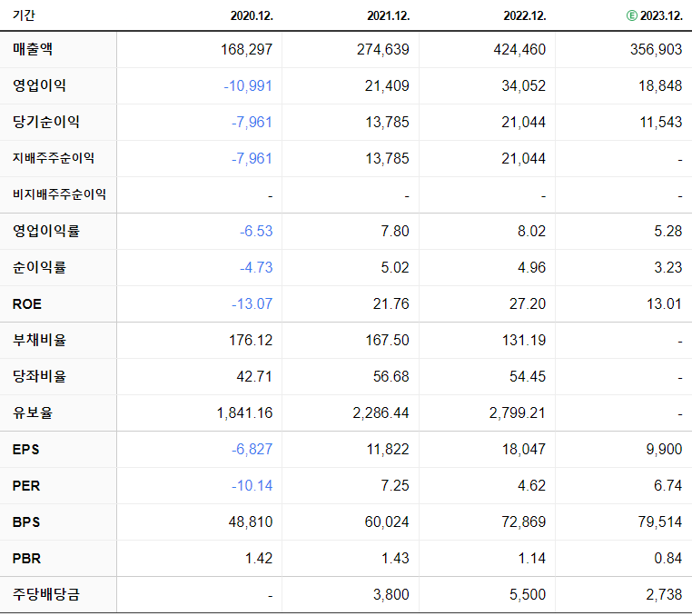The width and height of the screenshot is (692, 616).
Task: Select negative operating profit -10,991
Action: coord(248,85)
